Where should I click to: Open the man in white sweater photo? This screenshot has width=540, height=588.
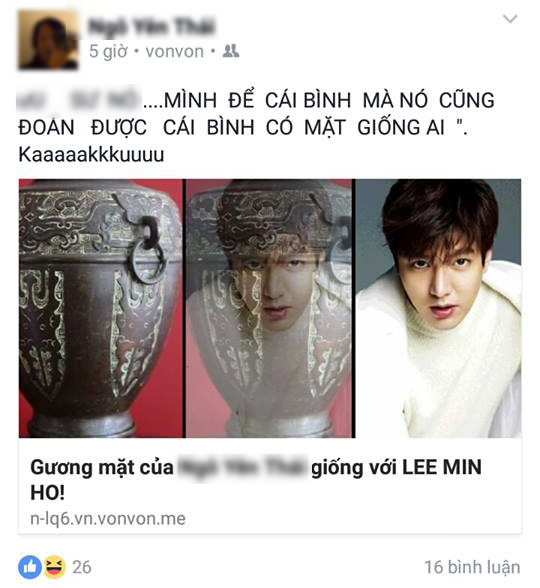pos(438,308)
